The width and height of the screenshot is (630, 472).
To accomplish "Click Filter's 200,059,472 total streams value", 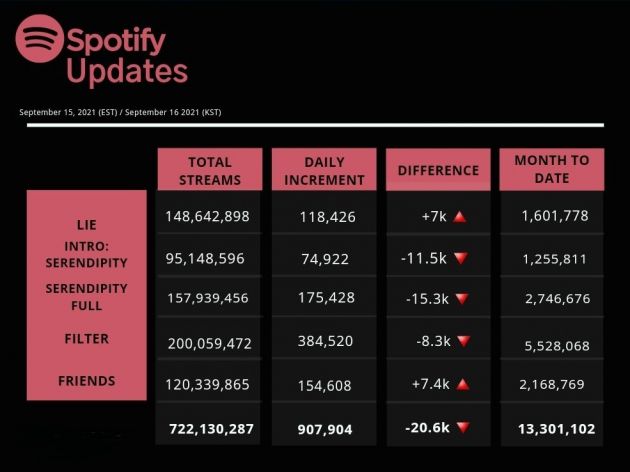I will click(x=208, y=342).
